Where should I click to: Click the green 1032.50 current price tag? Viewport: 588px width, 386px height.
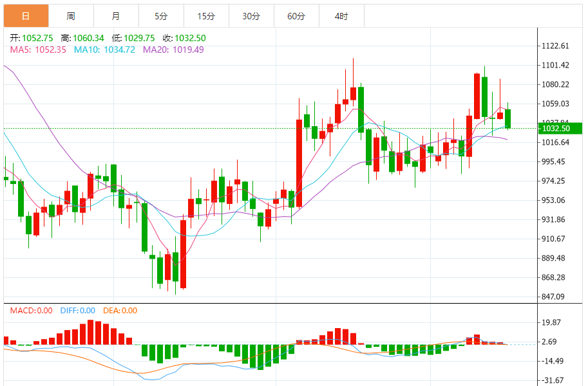click(560, 129)
